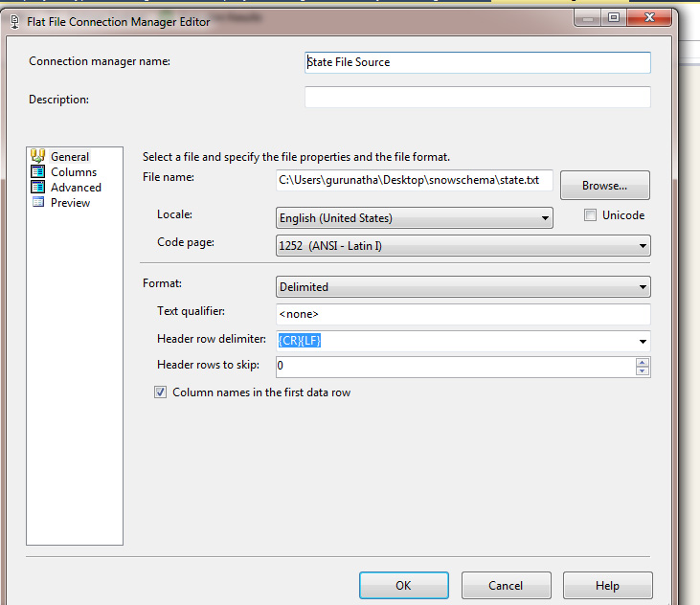Click the header rows increment arrow

coord(642,362)
